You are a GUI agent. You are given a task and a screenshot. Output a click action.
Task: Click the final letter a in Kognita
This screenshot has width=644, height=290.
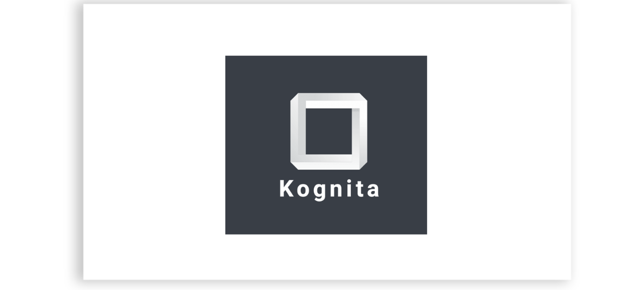[x=374, y=191]
